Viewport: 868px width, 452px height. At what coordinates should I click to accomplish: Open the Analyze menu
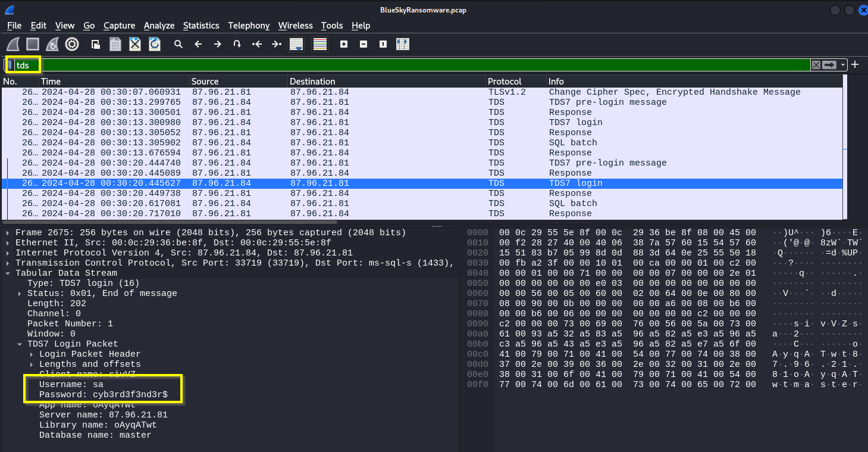159,26
